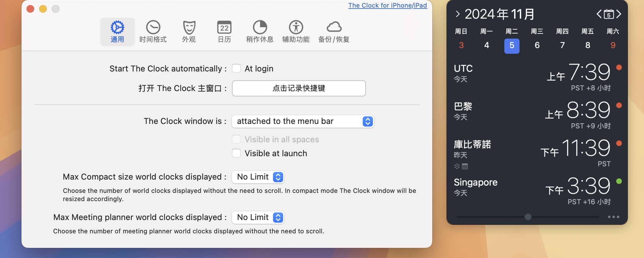The width and height of the screenshot is (644, 258).
Task: Open Max Compact size clocks dropdown
Action: [x=258, y=177]
